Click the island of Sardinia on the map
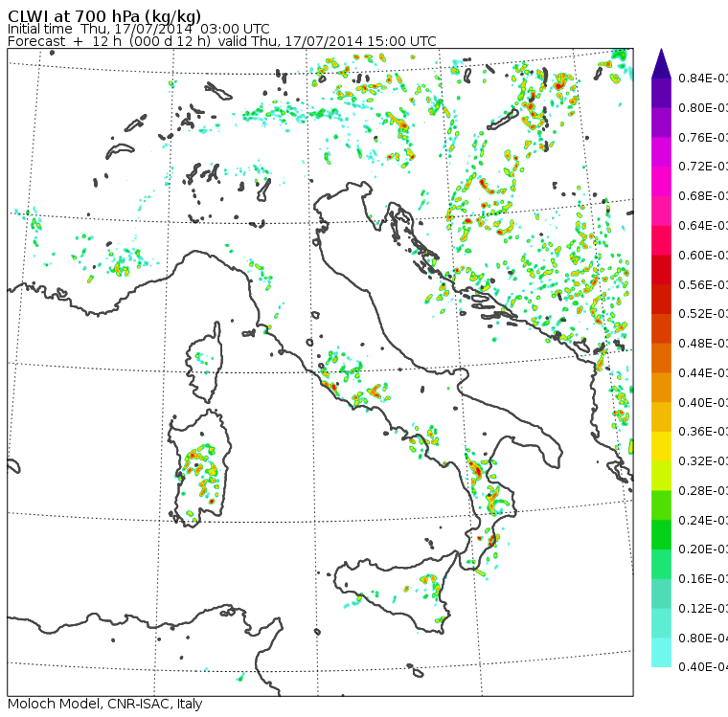This screenshot has width=728, height=717. click(x=199, y=469)
